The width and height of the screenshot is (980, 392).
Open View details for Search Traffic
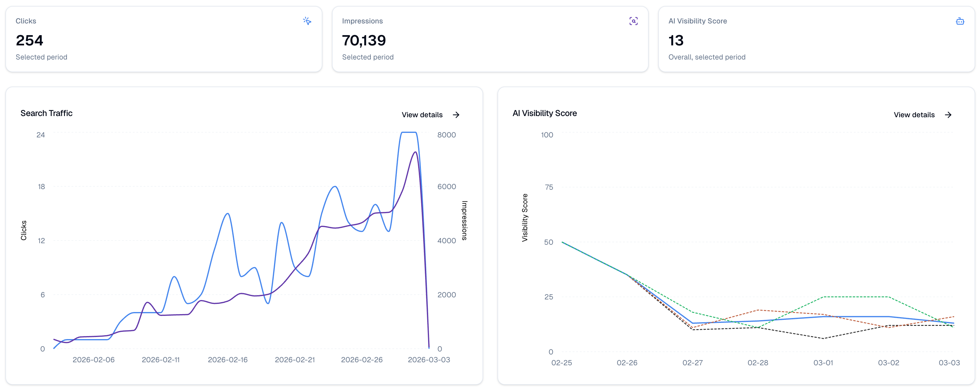point(422,115)
